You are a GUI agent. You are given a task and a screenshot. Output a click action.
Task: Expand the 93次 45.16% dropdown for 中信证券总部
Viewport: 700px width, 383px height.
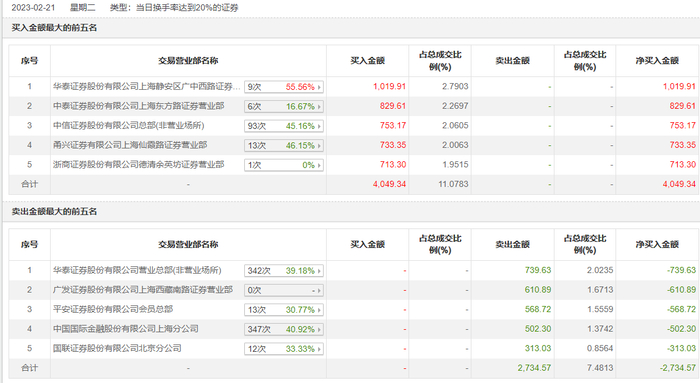pos(283,126)
